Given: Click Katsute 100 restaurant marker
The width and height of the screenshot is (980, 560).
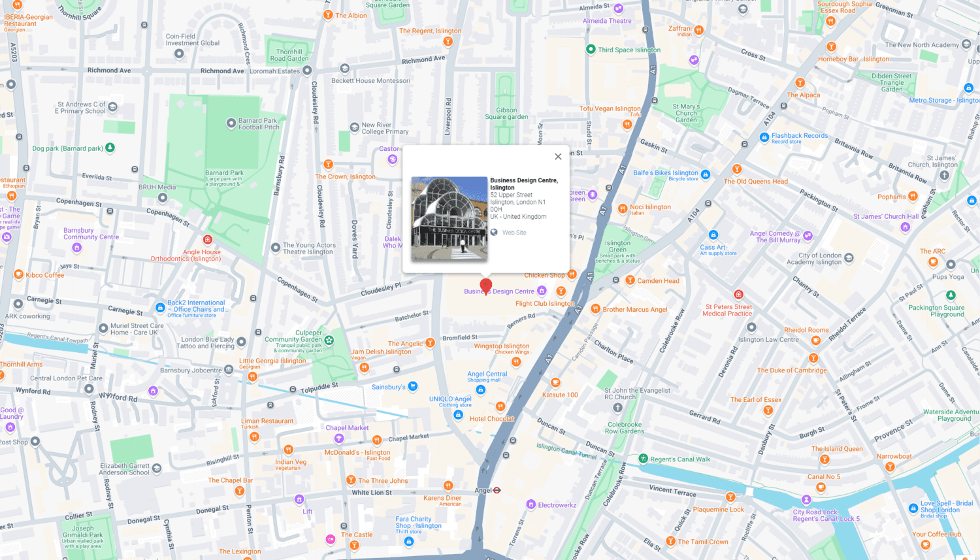Looking at the screenshot, I should [x=555, y=382].
